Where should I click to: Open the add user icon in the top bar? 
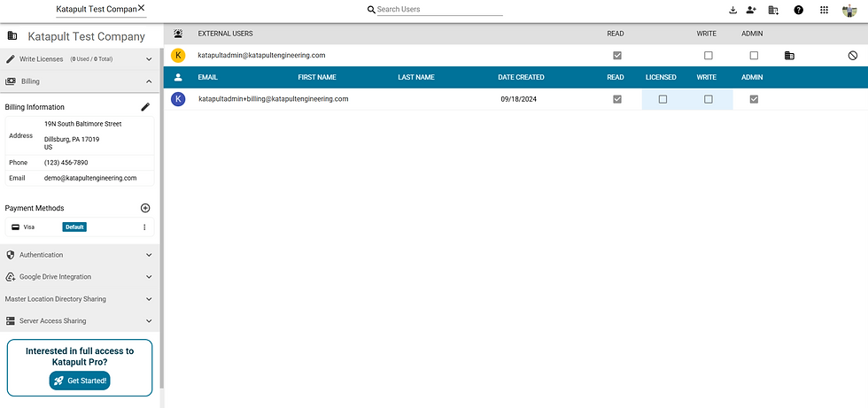click(x=751, y=10)
